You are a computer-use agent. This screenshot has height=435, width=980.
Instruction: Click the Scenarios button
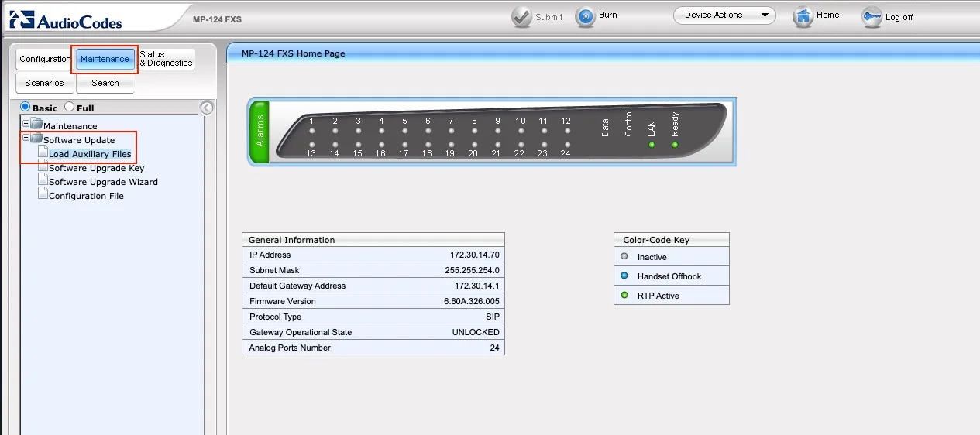tap(45, 83)
